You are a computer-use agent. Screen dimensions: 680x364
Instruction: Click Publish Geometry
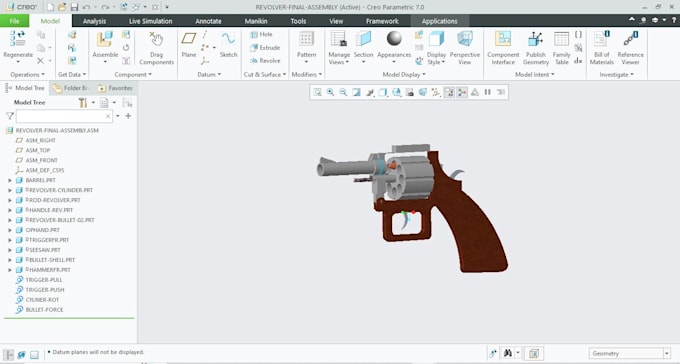pos(536,48)
